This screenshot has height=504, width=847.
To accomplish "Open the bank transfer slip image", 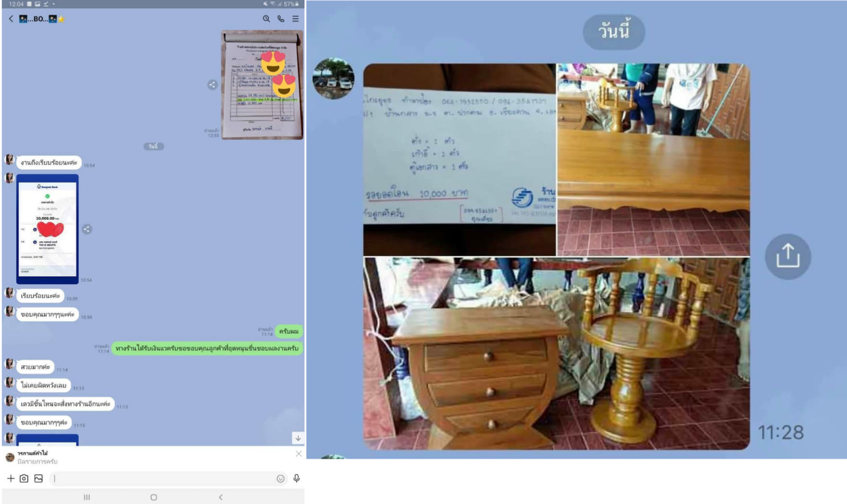I will (x=48, y=229).
